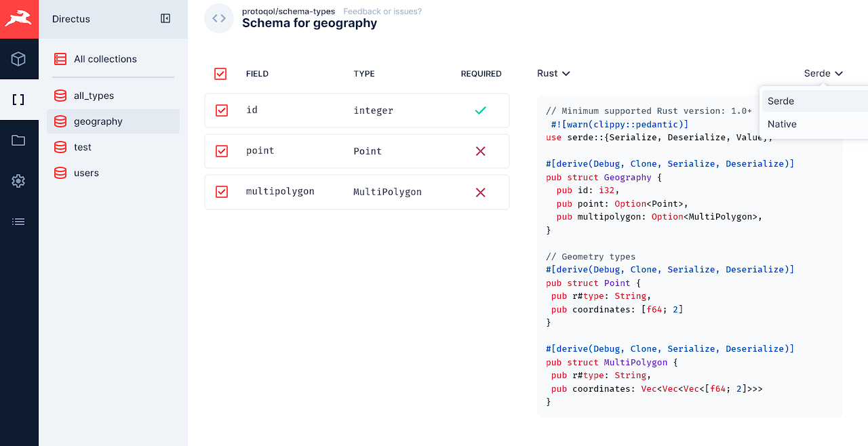Click the Directus project title

tap(71, 19)
